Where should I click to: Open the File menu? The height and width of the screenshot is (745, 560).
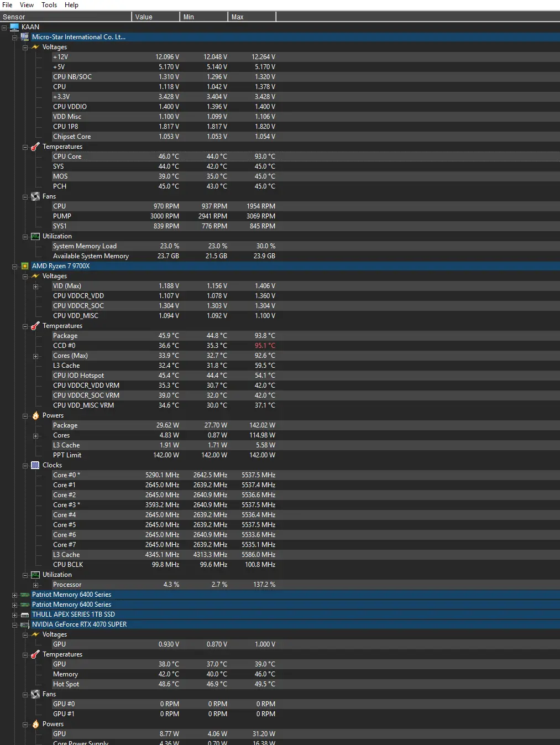(7, 5)
